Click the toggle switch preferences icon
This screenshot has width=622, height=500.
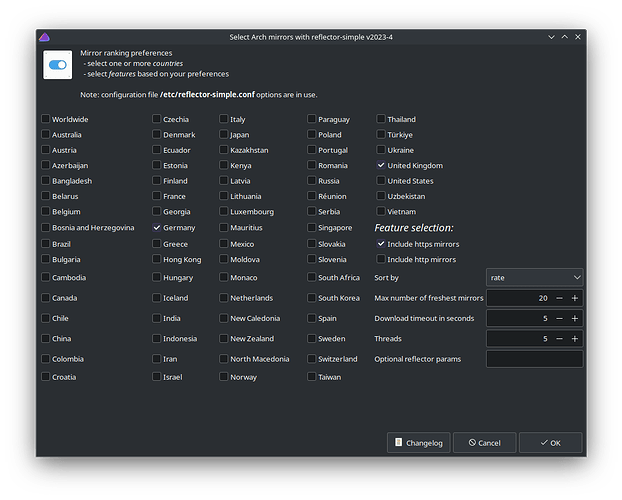pos(58,65)
